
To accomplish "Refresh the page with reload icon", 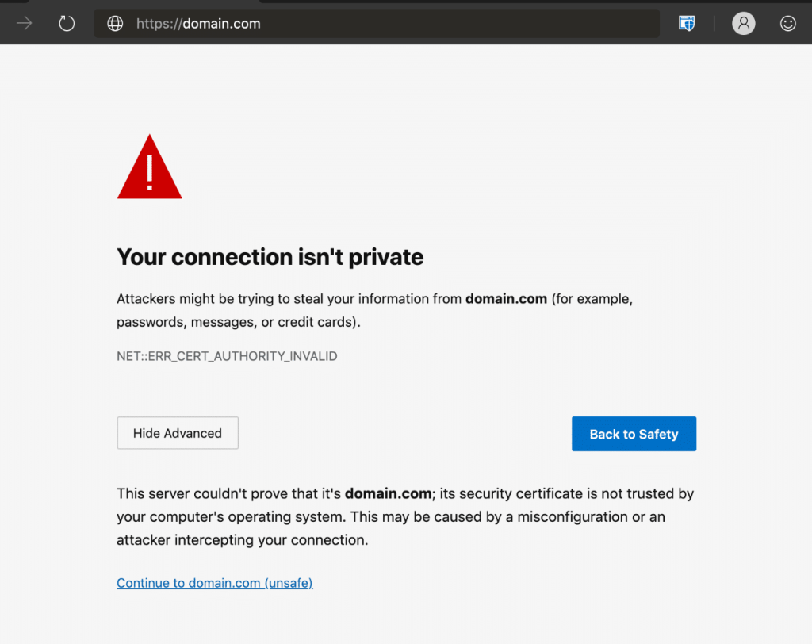I will click(67, 24).
